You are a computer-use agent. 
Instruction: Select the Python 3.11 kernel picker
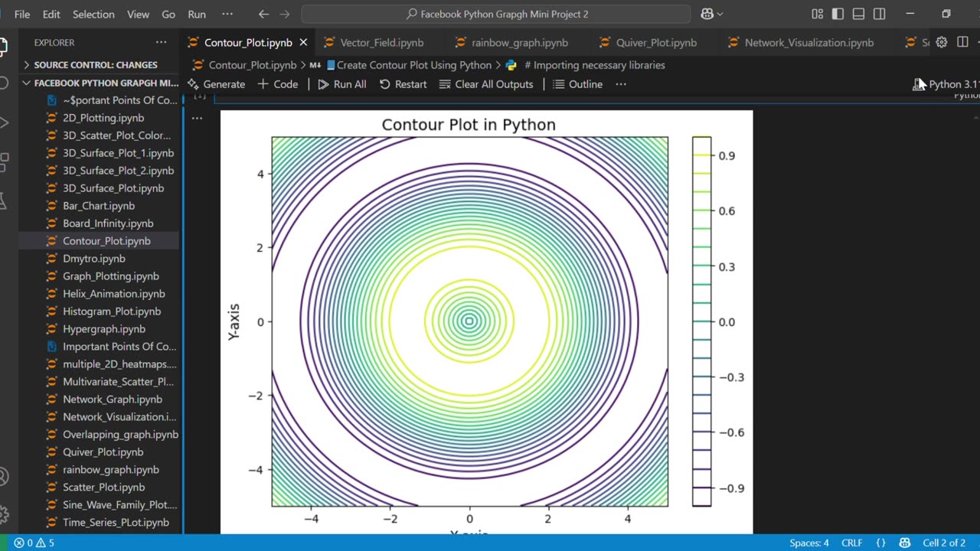946,84
